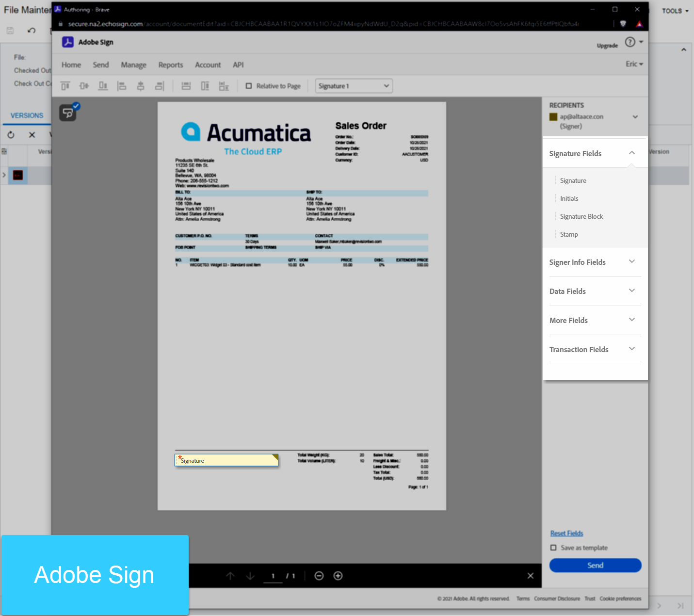
Task: Select the VERSIONS tab
Action: click(x=27, y=115)
